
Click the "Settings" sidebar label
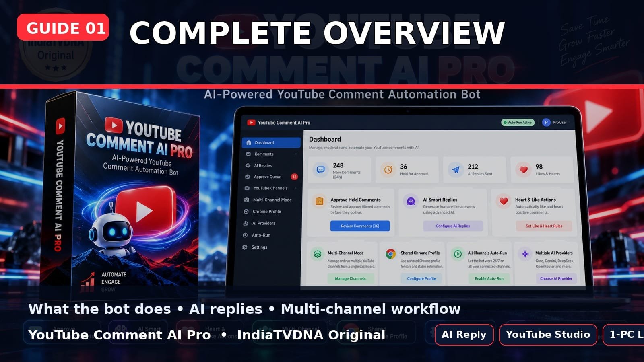tap(259, 247)
